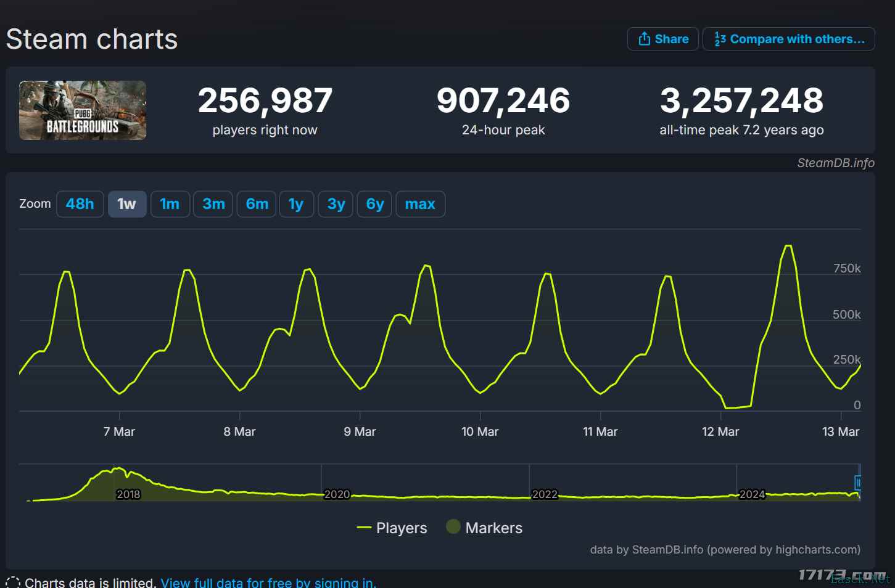Select the 3y zoom range
The width and height of the screenshot is (895, 588).
[x=336, y=204]
